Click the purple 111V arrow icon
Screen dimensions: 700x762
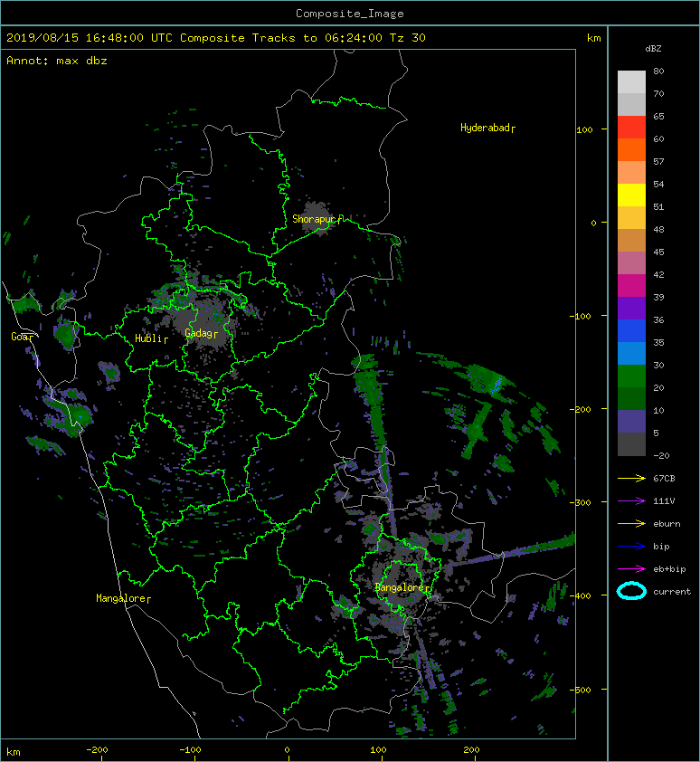pos(631,501)
